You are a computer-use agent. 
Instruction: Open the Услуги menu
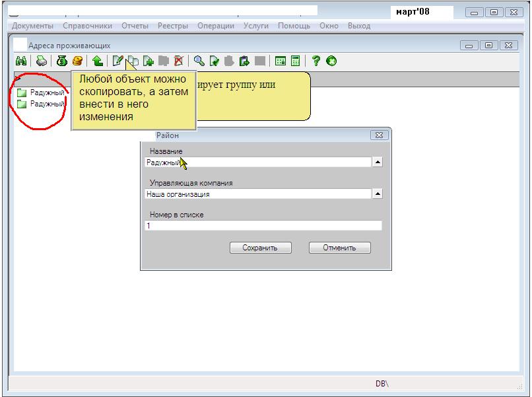(x=256, y=26)
